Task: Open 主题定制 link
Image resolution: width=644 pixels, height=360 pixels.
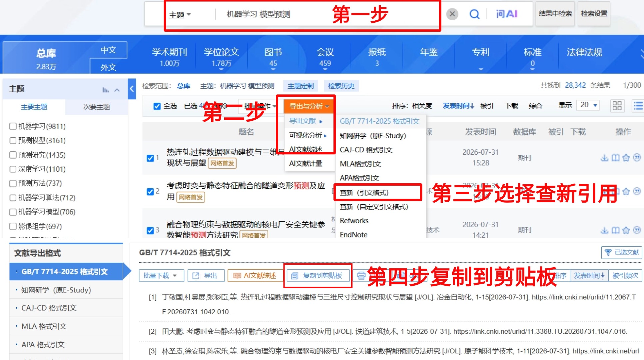Action: [301, 86]
